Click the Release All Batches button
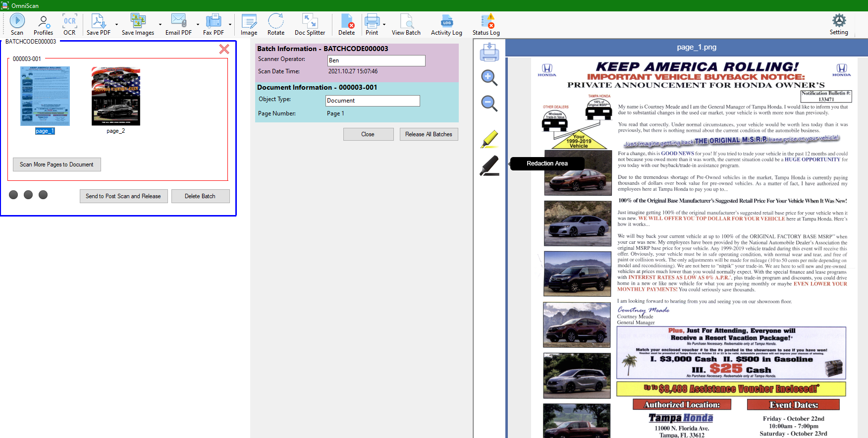868x438 pixels. tap(429, 134)
